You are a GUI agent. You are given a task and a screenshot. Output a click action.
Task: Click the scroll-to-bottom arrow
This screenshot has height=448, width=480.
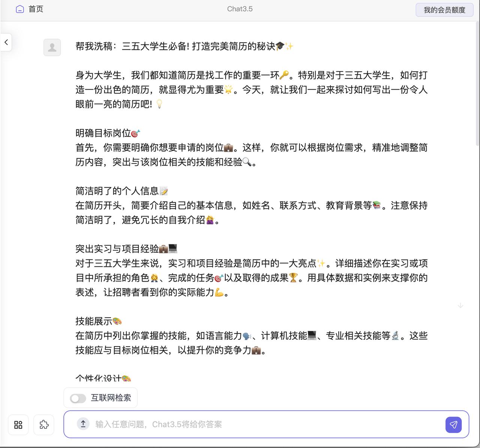460,305
